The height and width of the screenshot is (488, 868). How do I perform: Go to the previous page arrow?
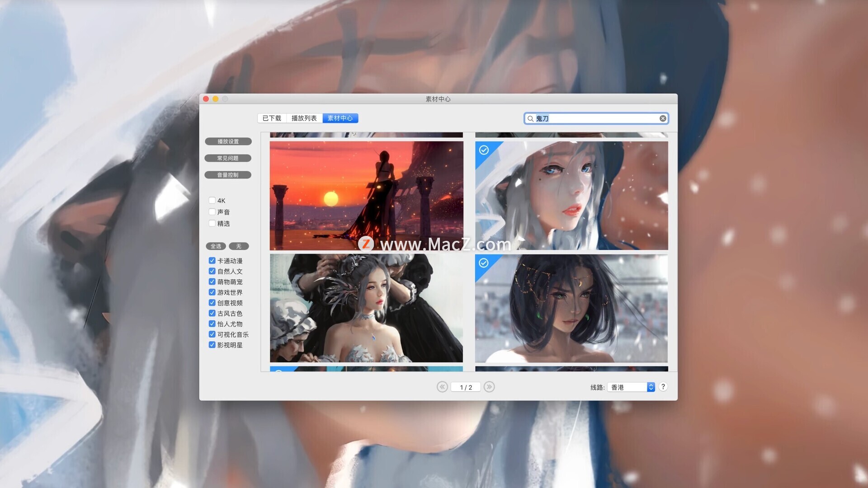(x=442, y=387)
